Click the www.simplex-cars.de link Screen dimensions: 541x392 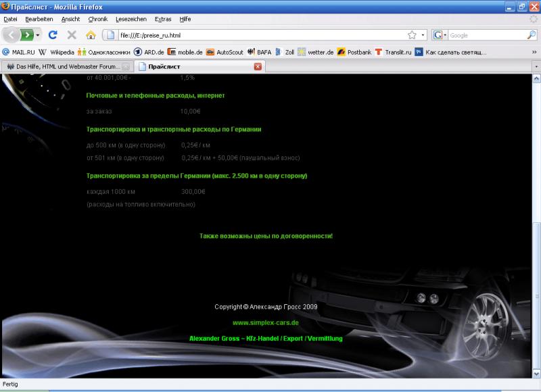pos(266,322)
